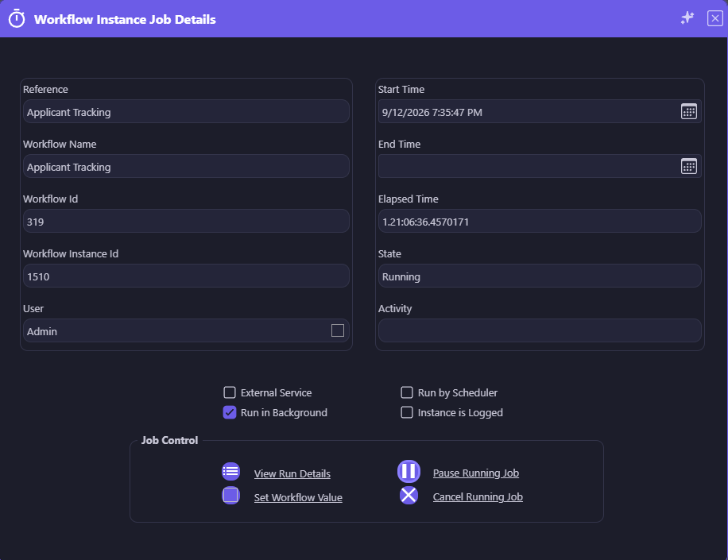This screenshot has height=560, width=728.
Task: Open the End Time calendar picker
Action: coord(688,166)
